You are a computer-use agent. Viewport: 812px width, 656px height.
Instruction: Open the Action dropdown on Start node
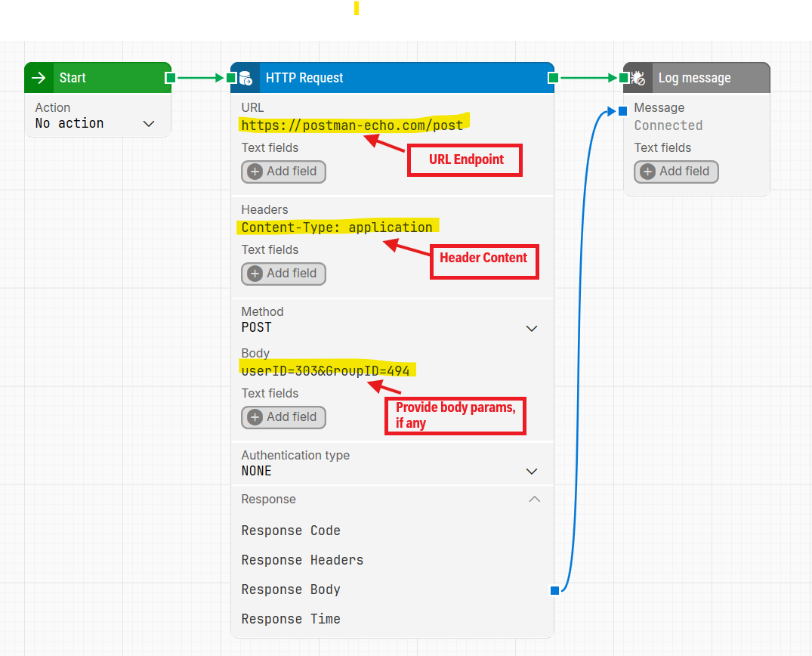click(149, 124)
